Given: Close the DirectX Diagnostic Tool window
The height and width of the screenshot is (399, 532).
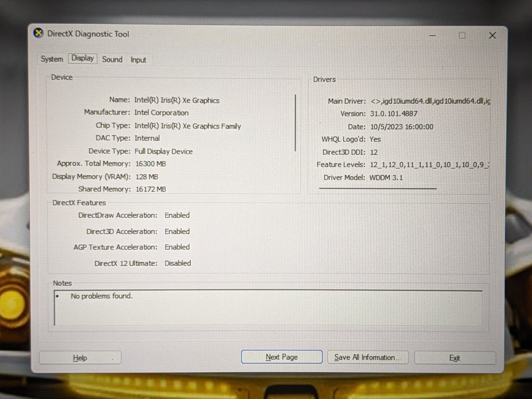Looking at the screenshot, I should tap(492, 36).
